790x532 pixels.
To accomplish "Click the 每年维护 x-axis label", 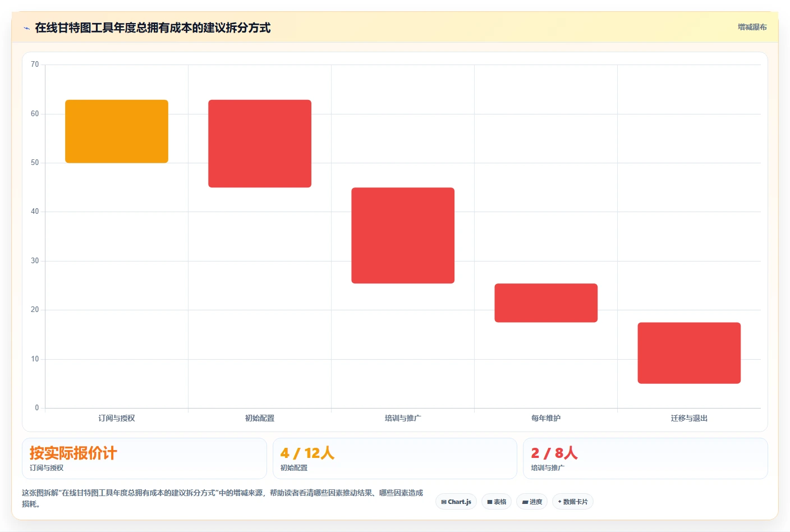I will [x=546, y=418].
